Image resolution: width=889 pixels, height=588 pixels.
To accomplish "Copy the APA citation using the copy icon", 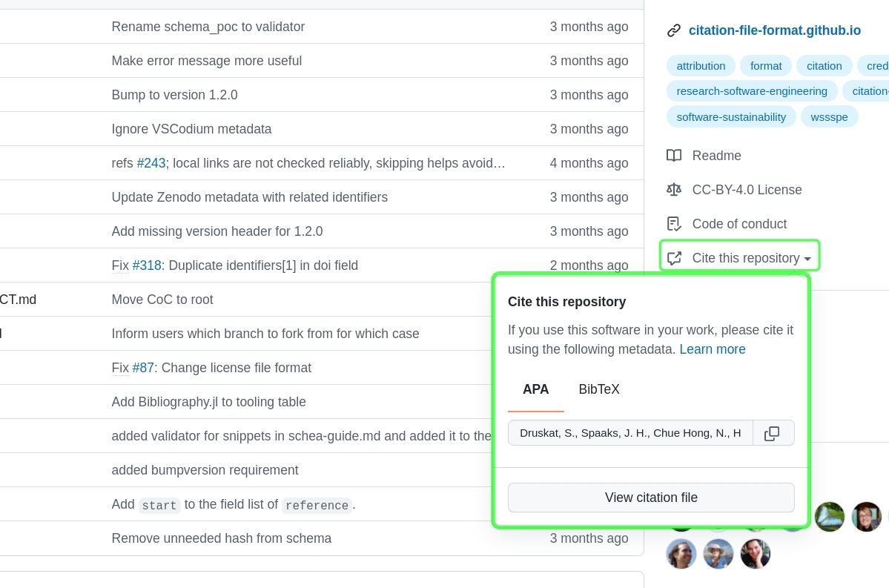I will (773, 433).
